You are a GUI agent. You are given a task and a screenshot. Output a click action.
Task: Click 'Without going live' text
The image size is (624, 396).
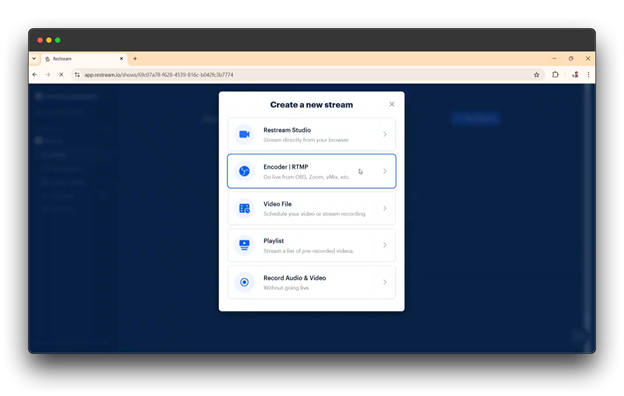pos(286,288)
